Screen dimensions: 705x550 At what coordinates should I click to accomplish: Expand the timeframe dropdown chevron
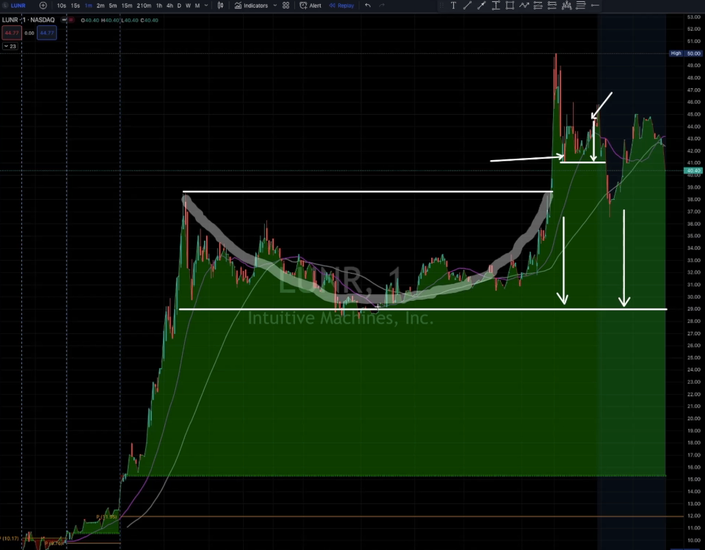point(206,5)
